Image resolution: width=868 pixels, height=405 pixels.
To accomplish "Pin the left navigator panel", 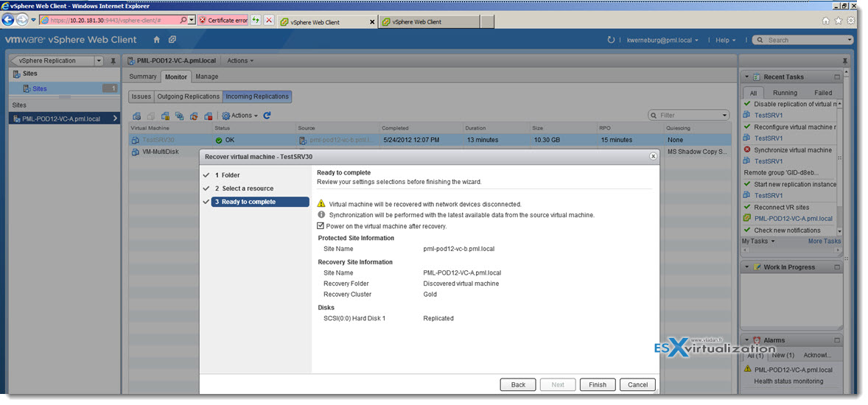I will coord(113,61).
